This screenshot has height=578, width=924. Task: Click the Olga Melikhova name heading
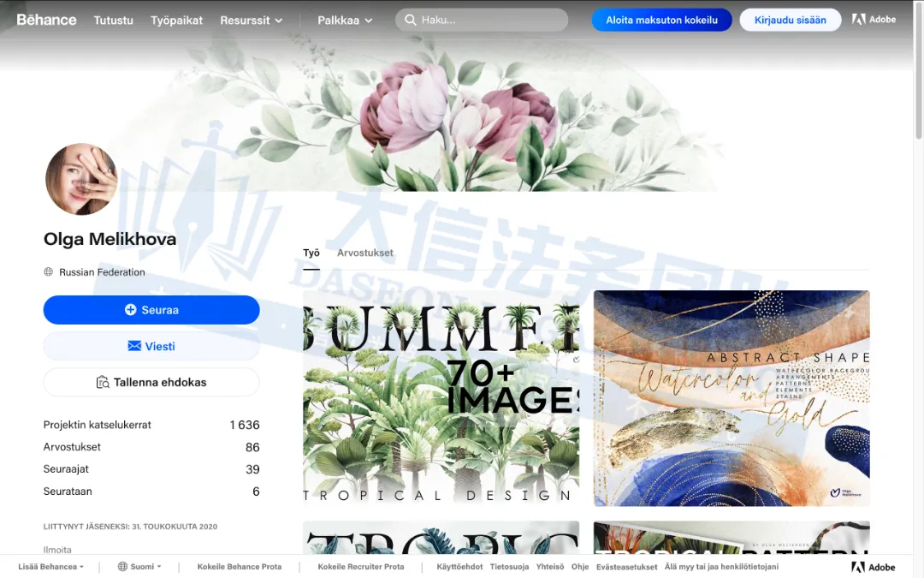tap(110, 239)
